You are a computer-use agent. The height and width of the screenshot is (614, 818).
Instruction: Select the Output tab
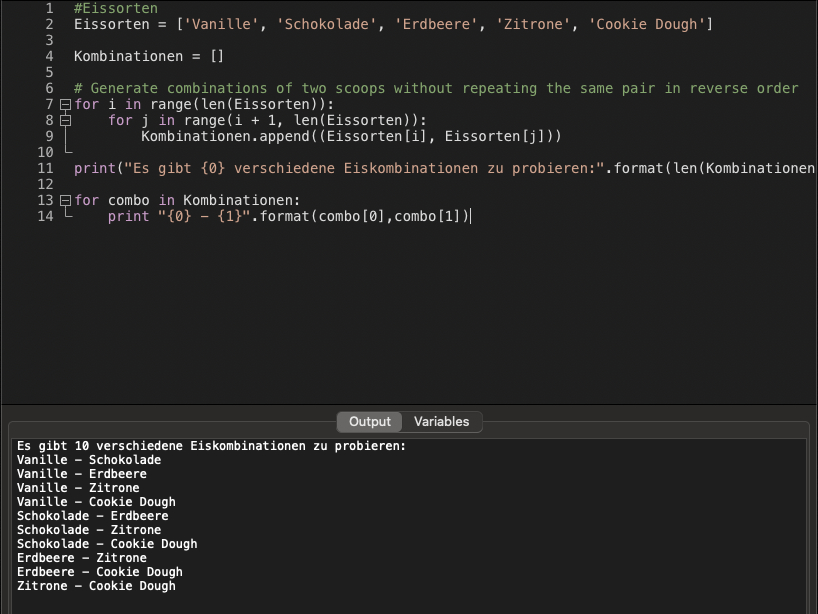(x=369, y=421)
